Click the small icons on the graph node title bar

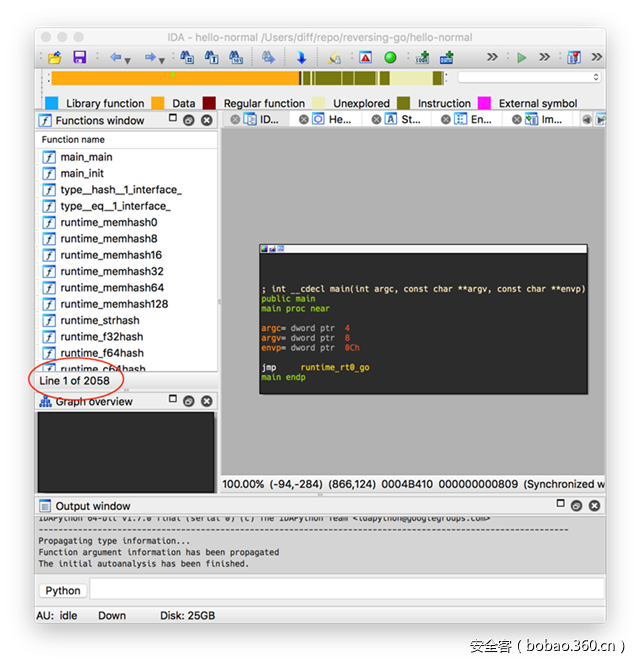[272, 248]
